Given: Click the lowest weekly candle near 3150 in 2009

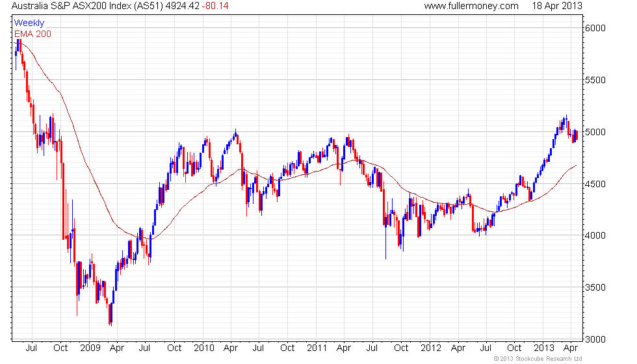Looking at the screenshot, I should coord(110,315).
